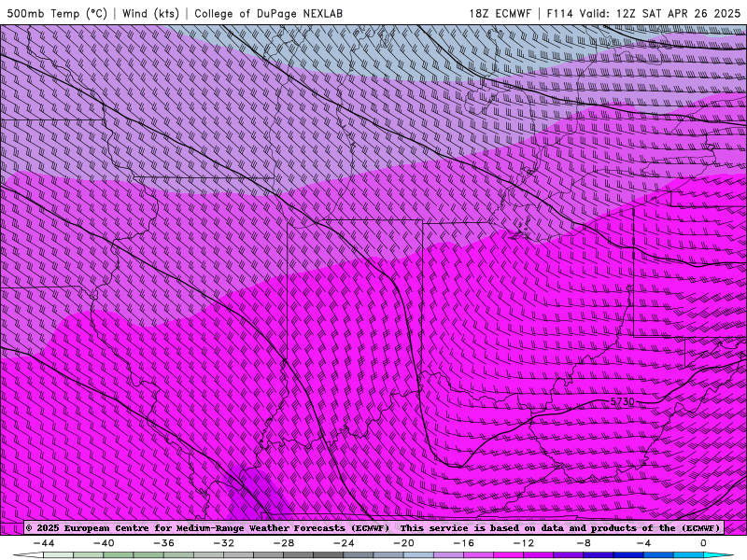This screenshot has width=747, height=560.
Task: Click the "F114 Valid: 12Z SAT APR 26 2025" text
Action: [x=643, y=13]
